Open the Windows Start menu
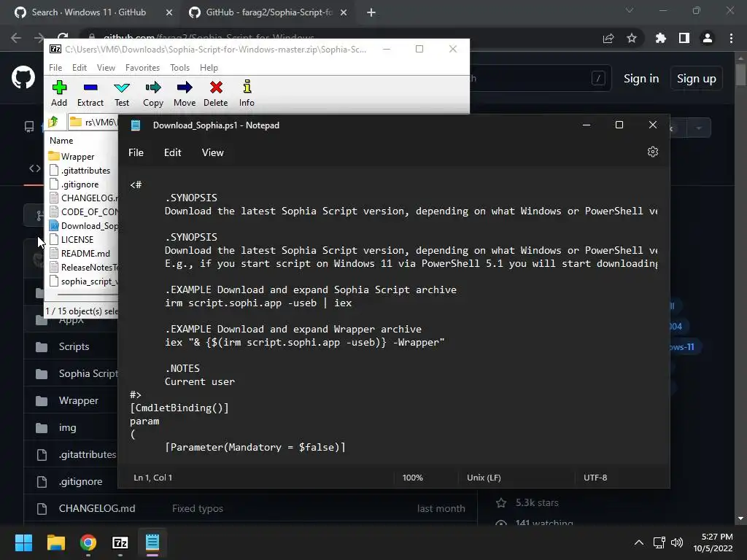747x560 pixels. (23, 542)
